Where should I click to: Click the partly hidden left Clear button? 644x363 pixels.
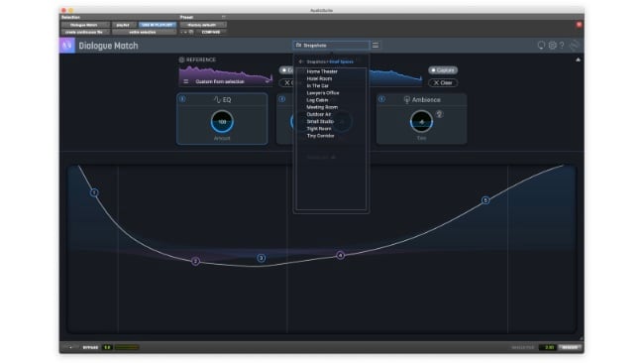287,83
